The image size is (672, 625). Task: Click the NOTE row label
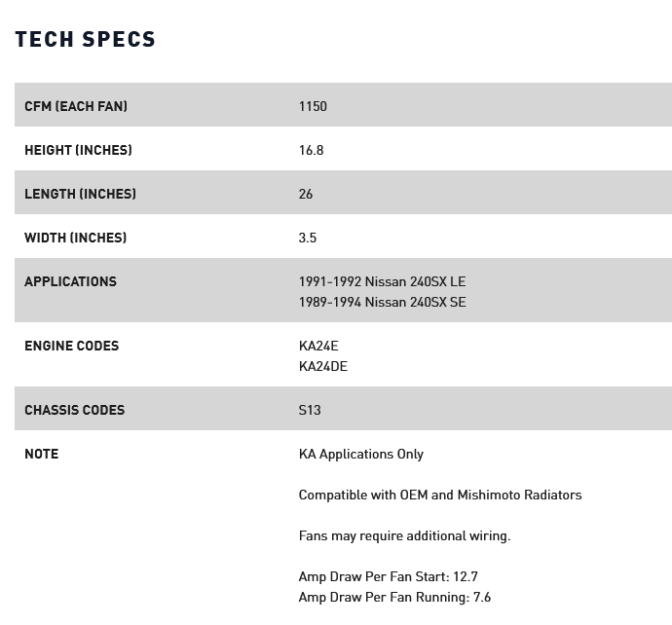[x=41, y=454]
